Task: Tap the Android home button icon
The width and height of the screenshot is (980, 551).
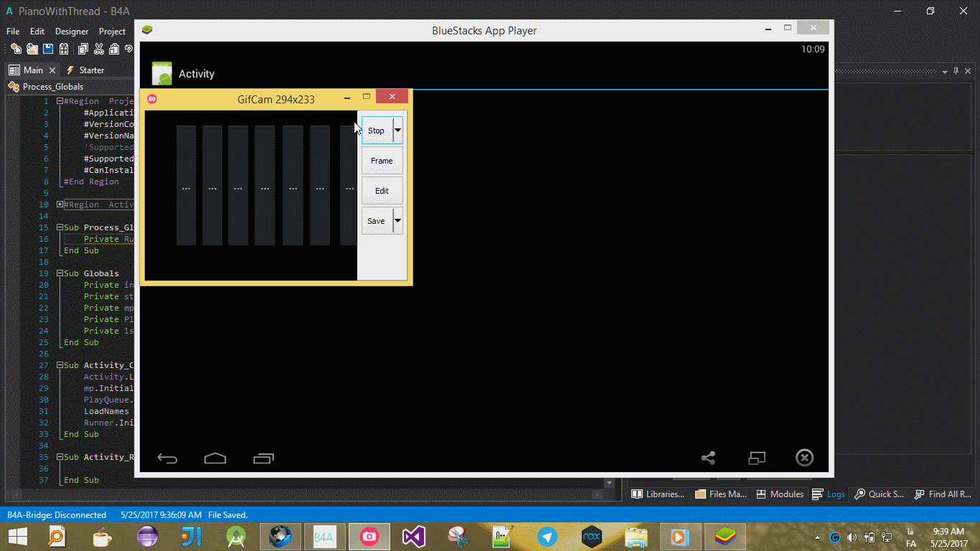Action: pyautogui.click(x=215, y=458)
